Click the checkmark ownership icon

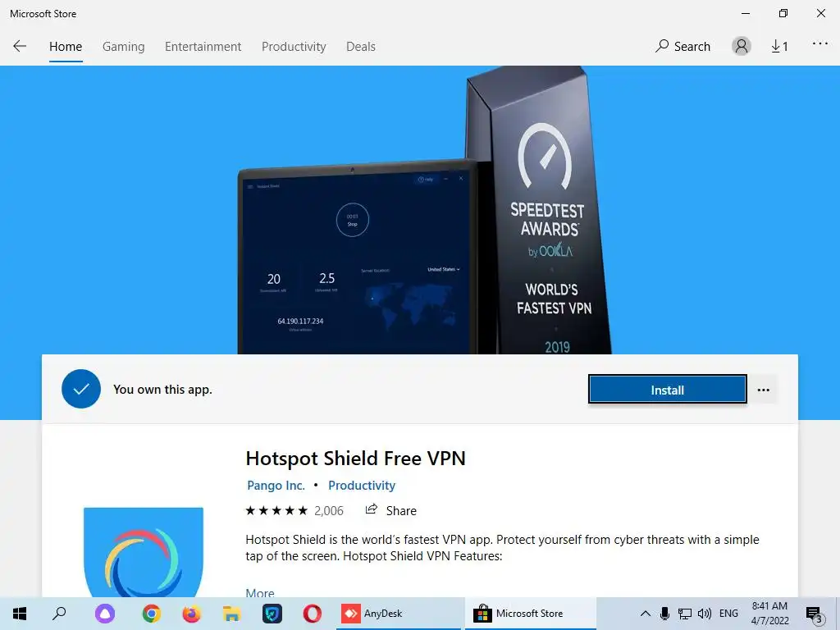click(81, 389)
